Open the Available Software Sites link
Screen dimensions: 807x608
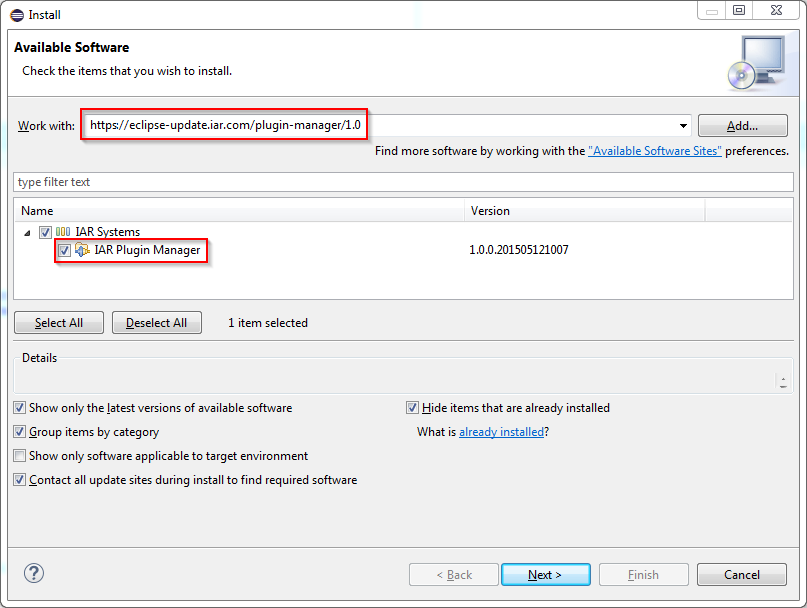[655, 151]
